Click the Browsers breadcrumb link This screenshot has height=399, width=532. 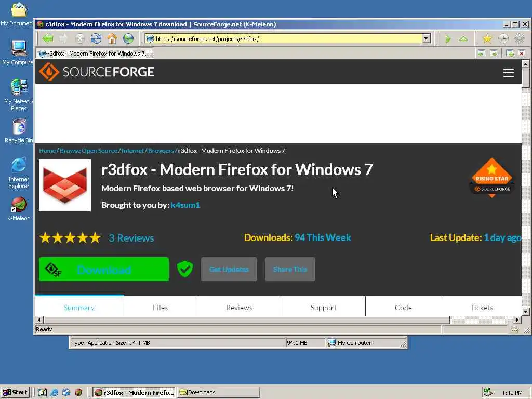click(161, 151)
